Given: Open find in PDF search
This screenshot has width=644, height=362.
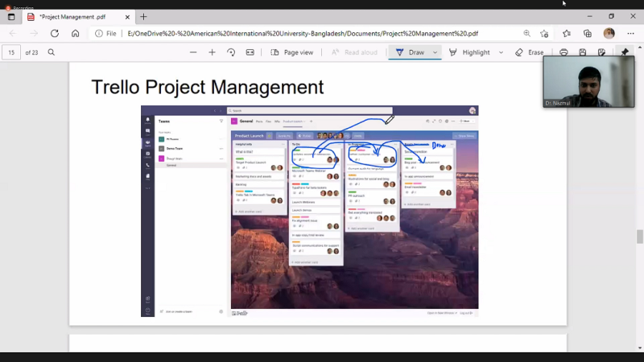Looking at the screenshot, I should [x=52, y=52].
